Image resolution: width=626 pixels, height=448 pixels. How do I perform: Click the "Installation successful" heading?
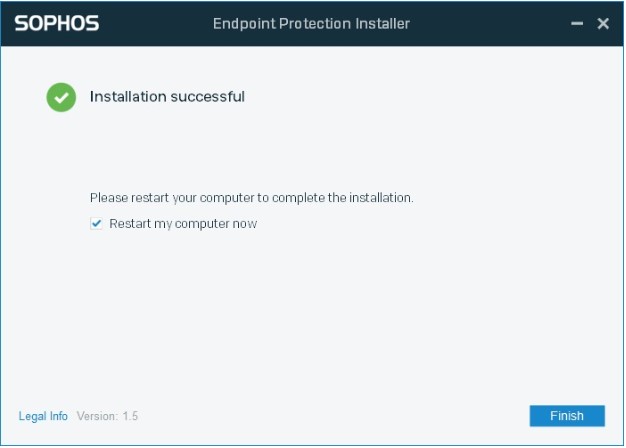[x=167, y=97]
